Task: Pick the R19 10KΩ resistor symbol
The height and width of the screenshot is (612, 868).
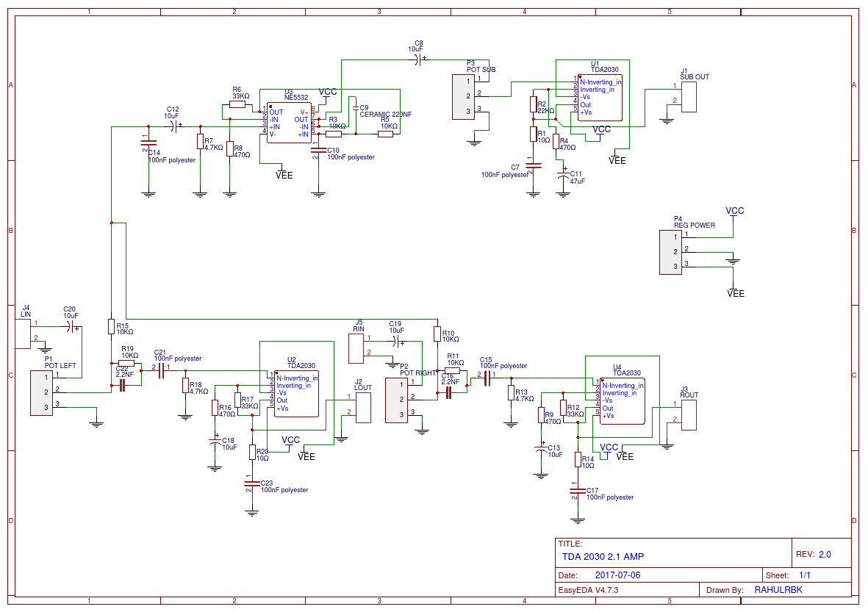Action: [x=126, y=364]
